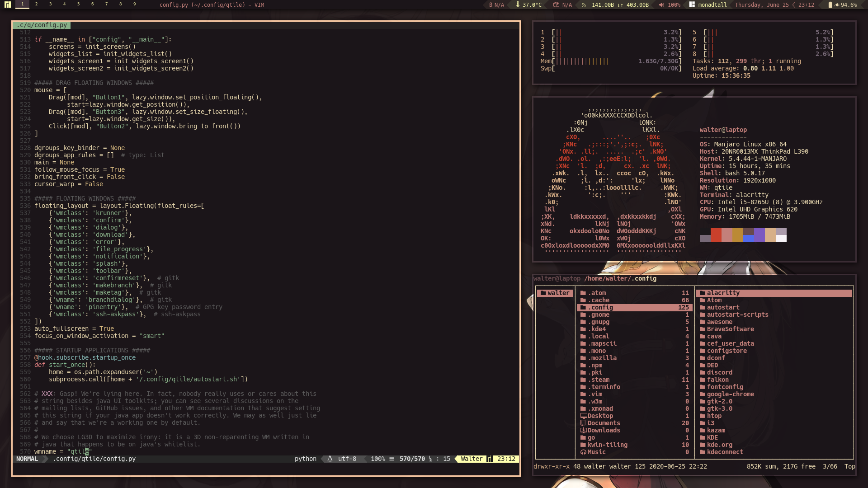Click the orange swatch in the neofetch palette
868x488 pixels.
(x=716, y=235)
